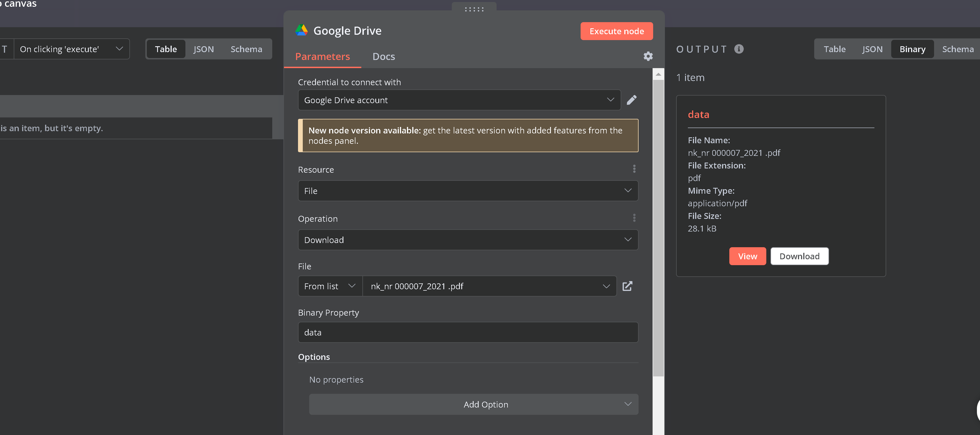Expand the Operation Download dropdown
Image resolution: width=980 pixels, height=435 pixels.
click(x=467, y=240)
